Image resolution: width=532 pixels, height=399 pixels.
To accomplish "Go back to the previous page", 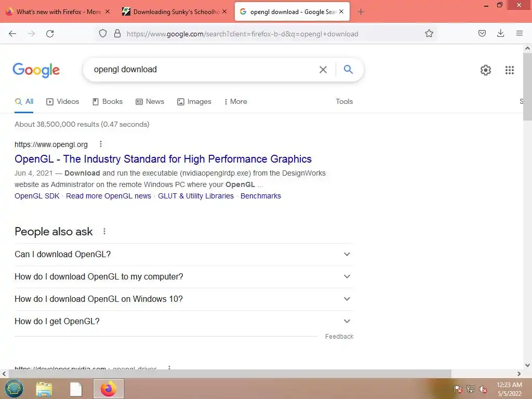I will coord(12,34).
